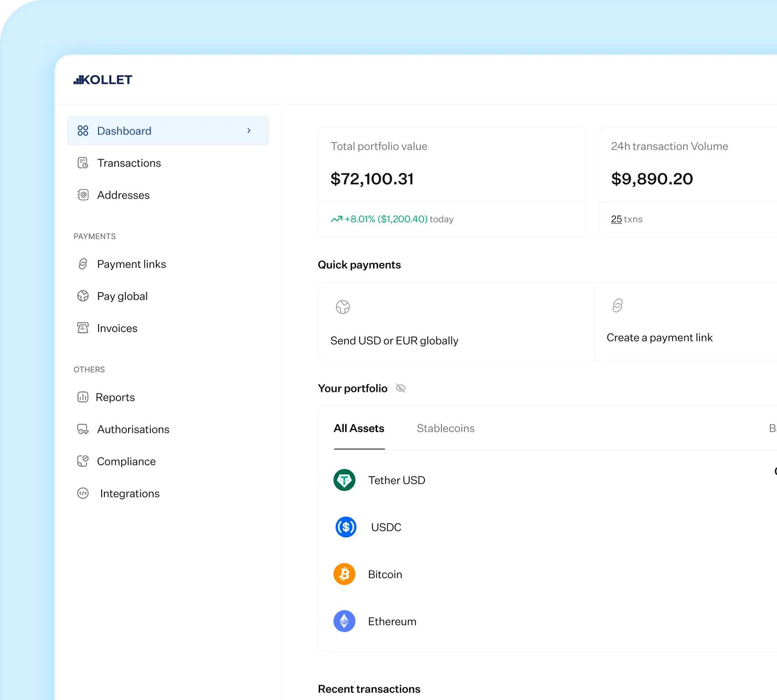Screen dimensions: 777x700
Task: Switch to the Stablecoins tab
Action: point(445,428)
